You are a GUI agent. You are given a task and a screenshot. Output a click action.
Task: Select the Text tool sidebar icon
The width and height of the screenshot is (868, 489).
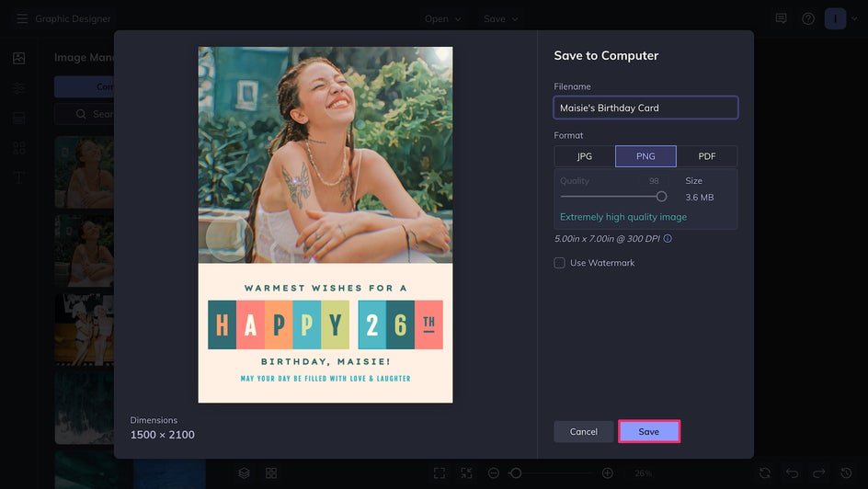pos(18,177)
